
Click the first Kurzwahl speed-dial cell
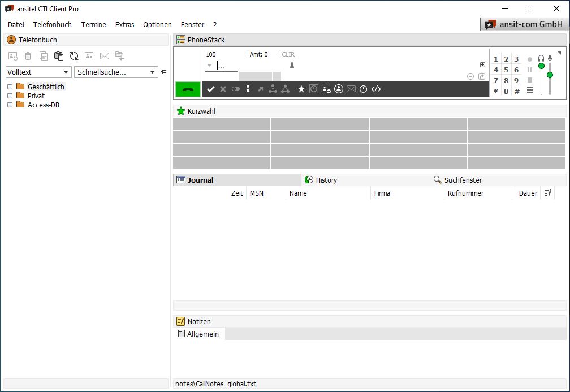point(222,124)
